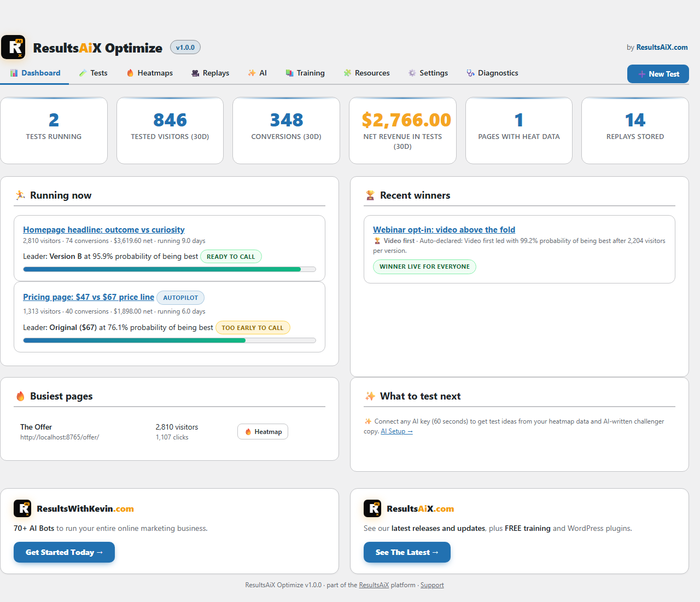
Task: Click the v1.0.0 version badge
Action: [x=185, y=48]
